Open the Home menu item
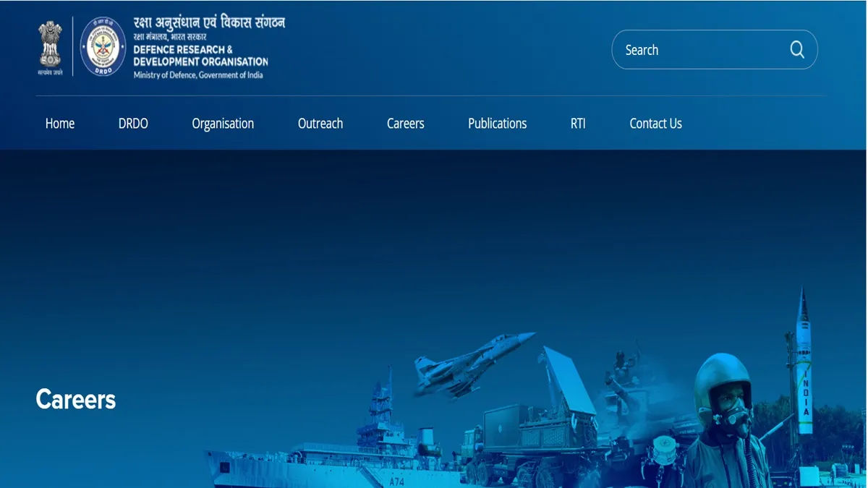Viewport: 868px width, 488px height. 60,124
